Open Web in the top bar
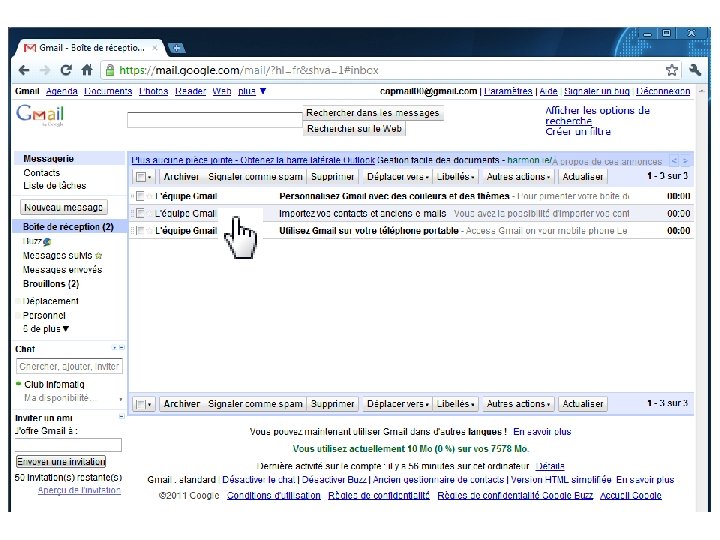This screenshot has width=720, height=540. (222, 91)
